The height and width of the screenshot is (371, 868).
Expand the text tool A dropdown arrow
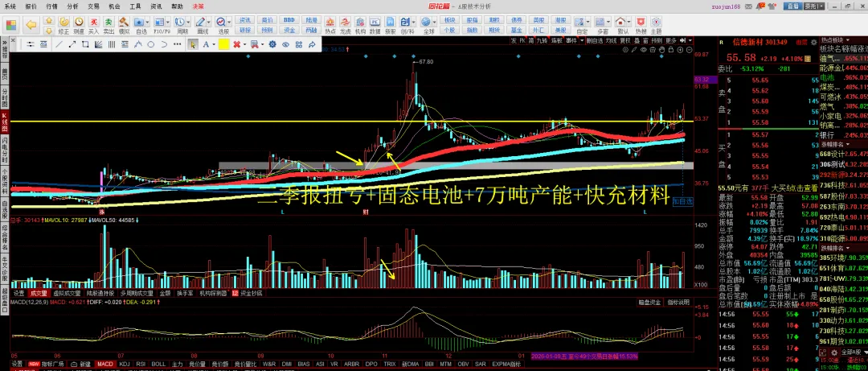(213, 44)
